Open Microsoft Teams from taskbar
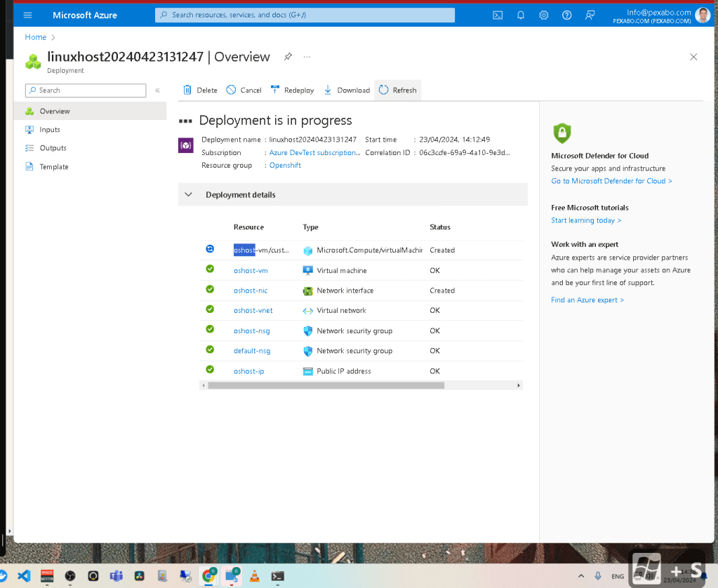 coord(117,576)
